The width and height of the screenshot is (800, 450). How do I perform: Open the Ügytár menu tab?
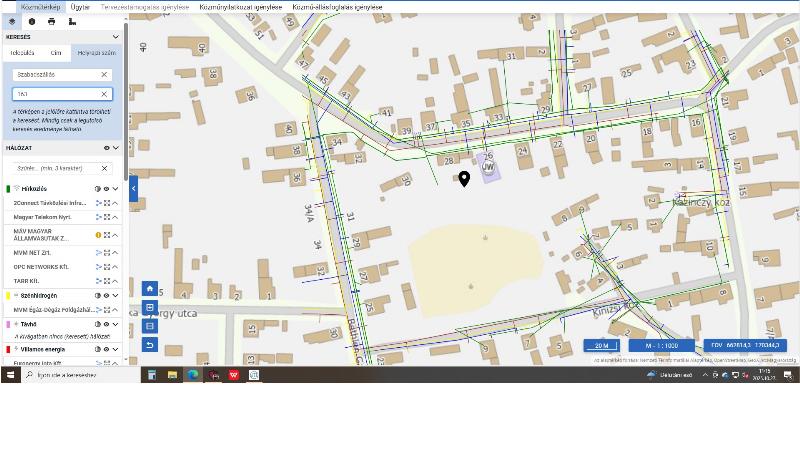pyautogui.click(x=80, y=6)
